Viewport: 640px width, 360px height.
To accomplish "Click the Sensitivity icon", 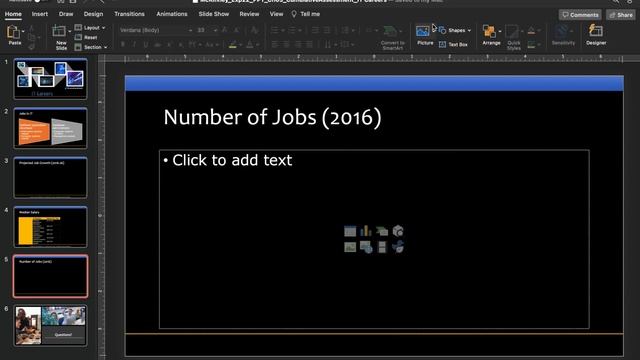I will pos(563,31).
